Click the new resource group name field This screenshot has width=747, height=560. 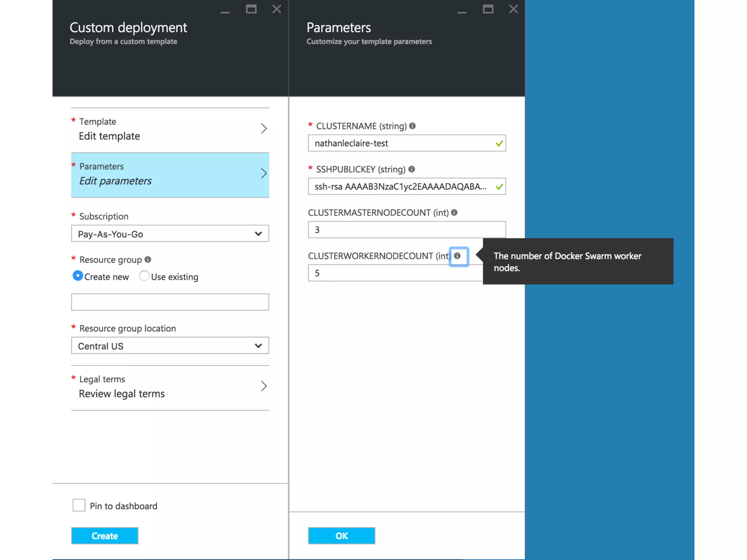170,302
